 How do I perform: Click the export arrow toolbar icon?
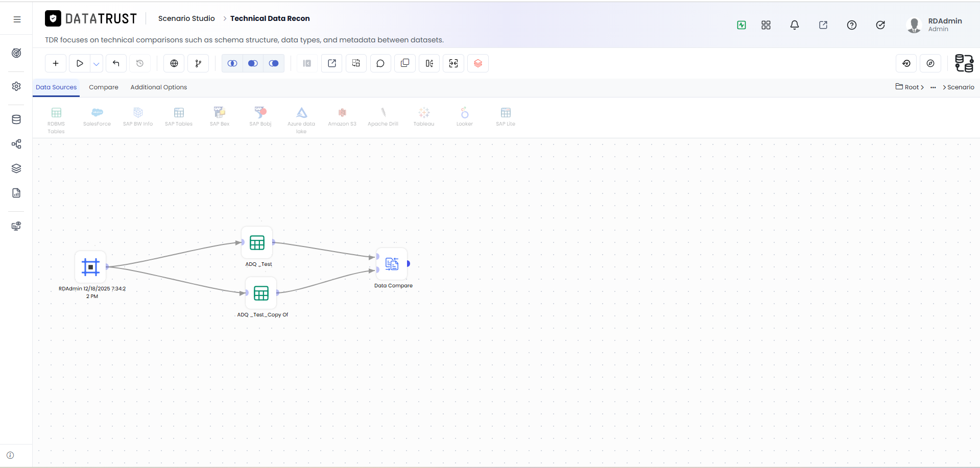tap(332, 63)
